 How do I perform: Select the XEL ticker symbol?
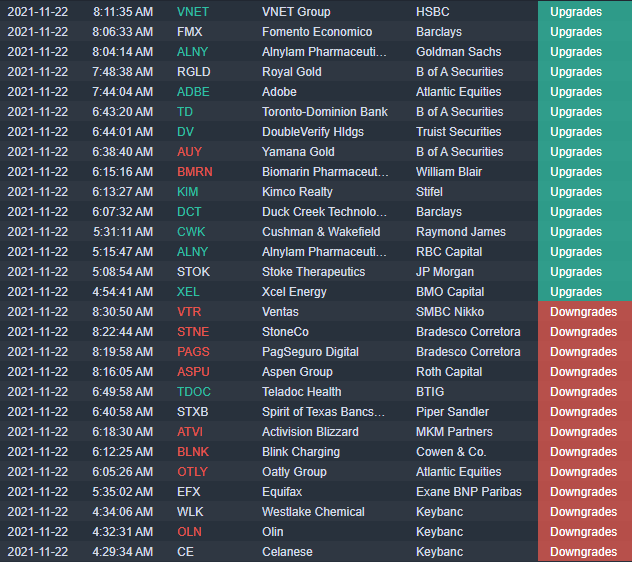click(188, 292)
